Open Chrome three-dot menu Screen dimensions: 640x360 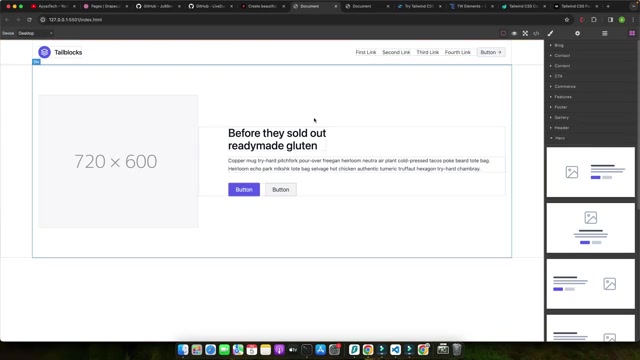tap(633, 20)
